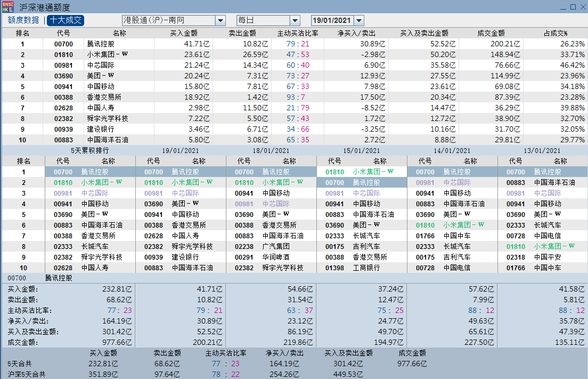
Task: Select 广汽集团 in the 18/01/2021 ranking
Action: click(276, 247)
